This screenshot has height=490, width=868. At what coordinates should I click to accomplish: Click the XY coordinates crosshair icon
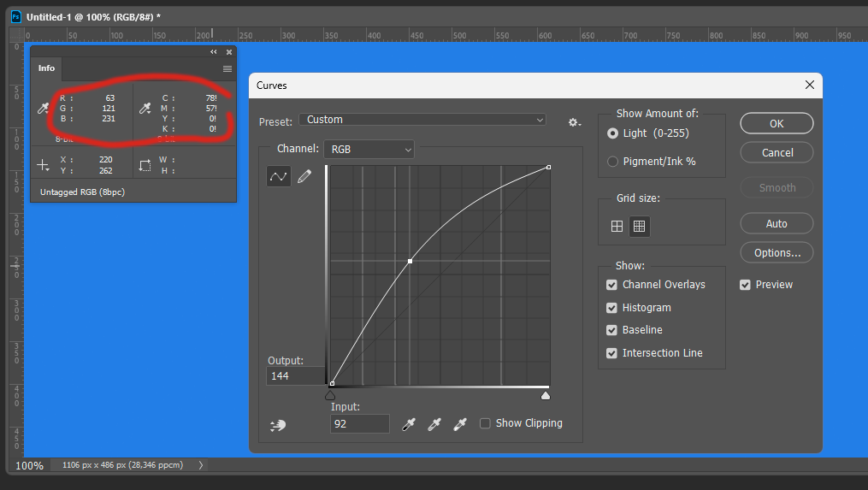click(x=43, y=165)
